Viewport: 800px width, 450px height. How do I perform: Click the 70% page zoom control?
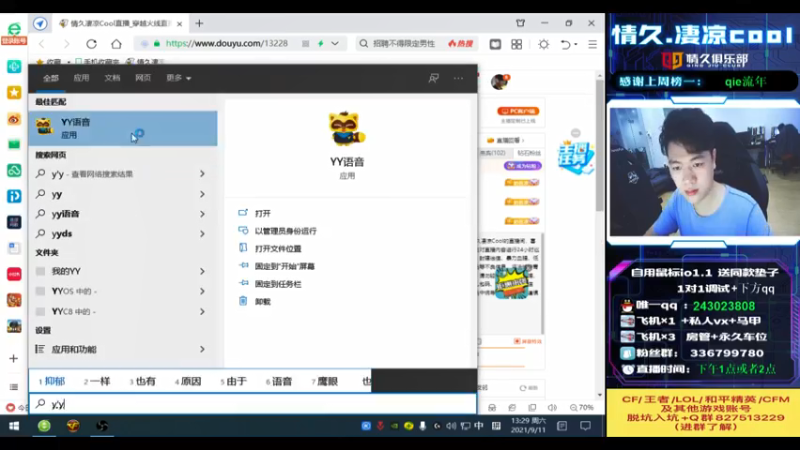pos(582,408)
